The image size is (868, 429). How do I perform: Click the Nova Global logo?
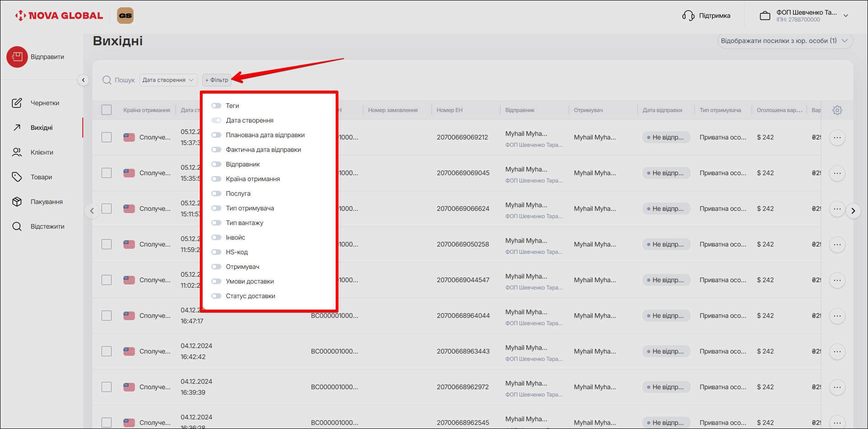(59, 16)
